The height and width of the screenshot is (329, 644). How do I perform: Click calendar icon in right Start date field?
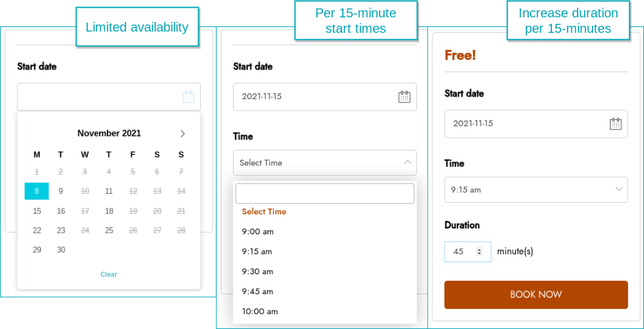615,124
